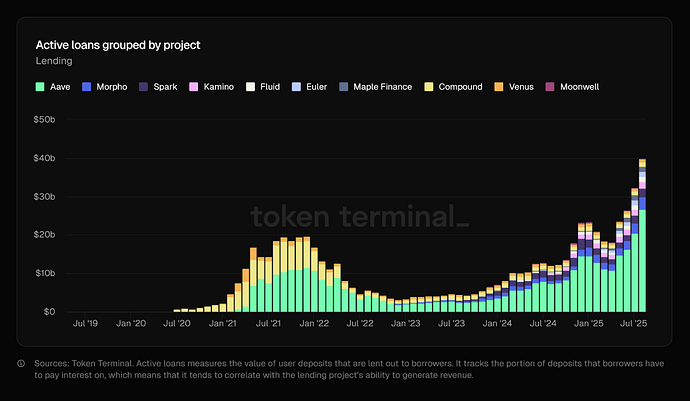Click the Lending category subtitle
The height and width of the screenshot is (401, 690).
(54, 62)
